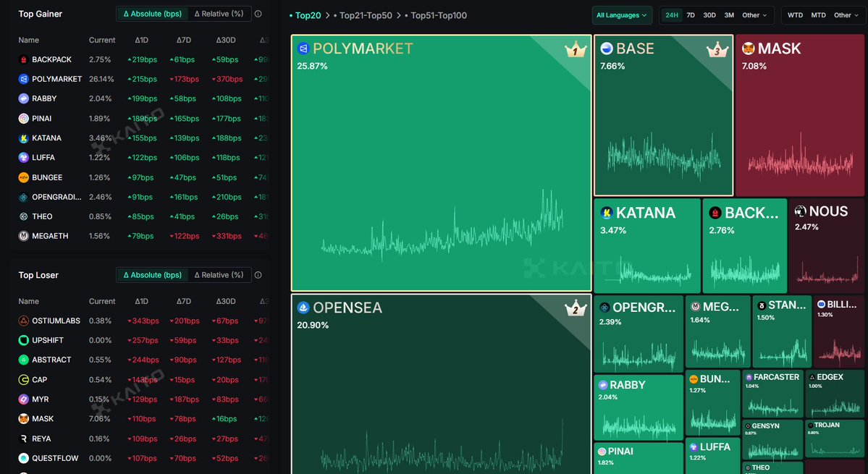Select the Top20 tab

[x=305, y=15]
